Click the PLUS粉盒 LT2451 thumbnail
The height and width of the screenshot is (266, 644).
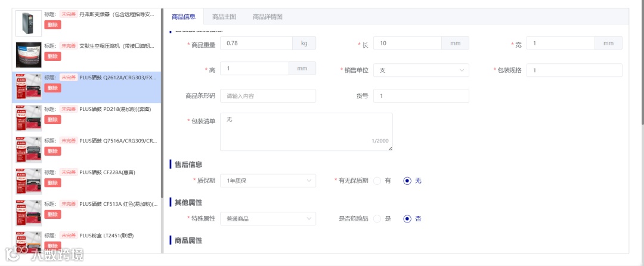tap(29, 242)
